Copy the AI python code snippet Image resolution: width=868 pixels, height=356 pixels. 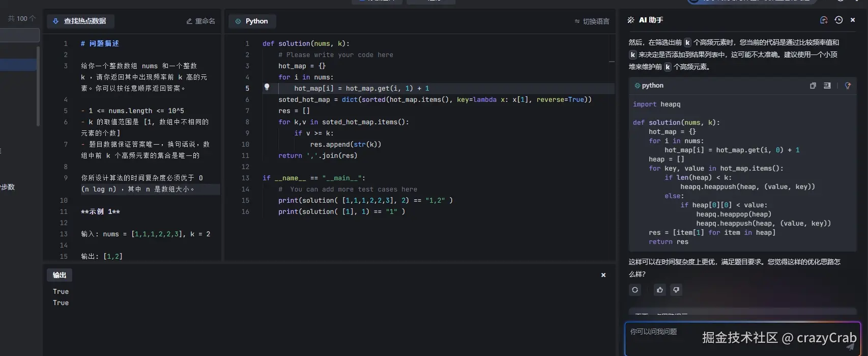(813, 86)
